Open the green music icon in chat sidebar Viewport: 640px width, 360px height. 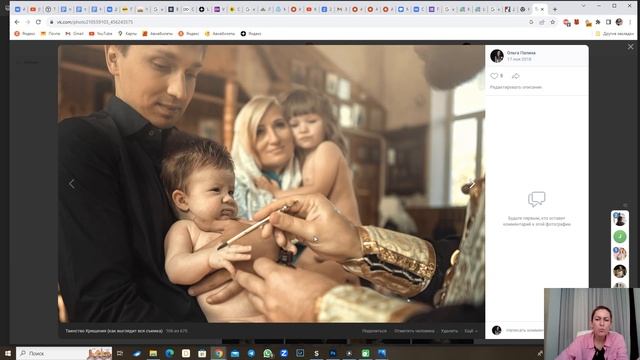pyautogui.click(x=620, y=236)
